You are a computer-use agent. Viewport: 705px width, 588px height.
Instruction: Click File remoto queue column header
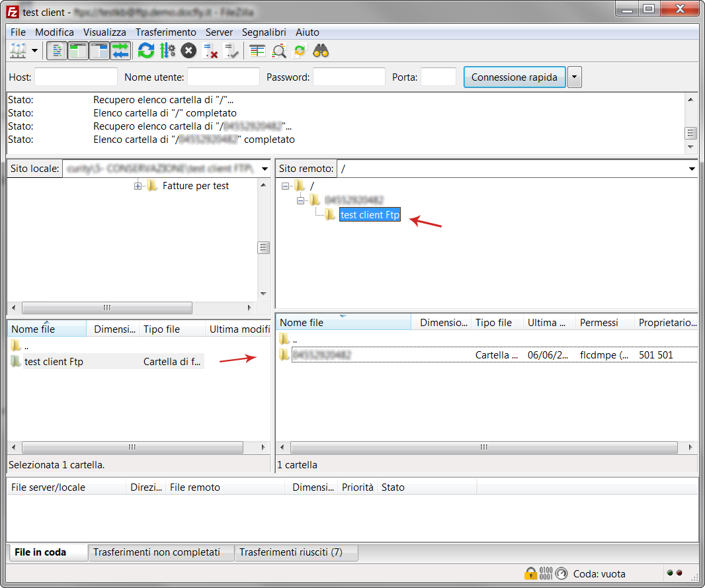point(224,487)
